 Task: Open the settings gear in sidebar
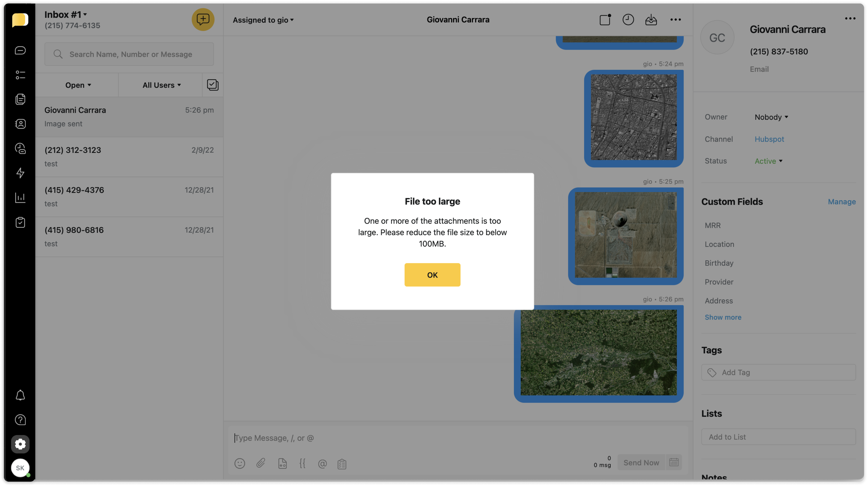pyautogui.click(x=20, y=444)
